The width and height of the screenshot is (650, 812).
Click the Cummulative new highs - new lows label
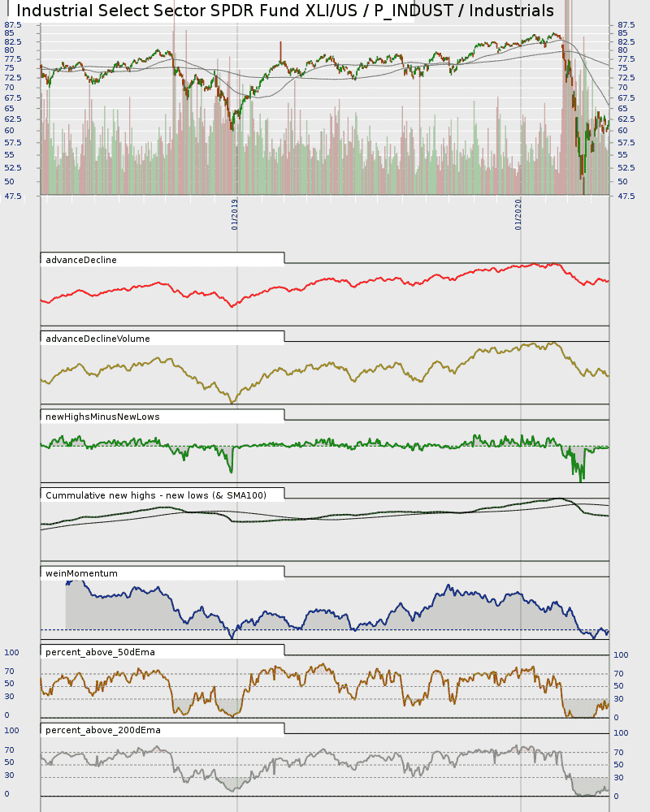(156, 495)
